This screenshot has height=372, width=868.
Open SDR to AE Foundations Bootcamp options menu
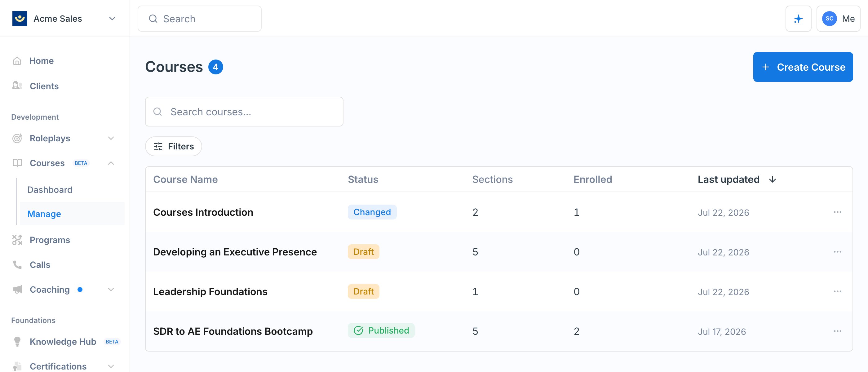click(837, 331)
